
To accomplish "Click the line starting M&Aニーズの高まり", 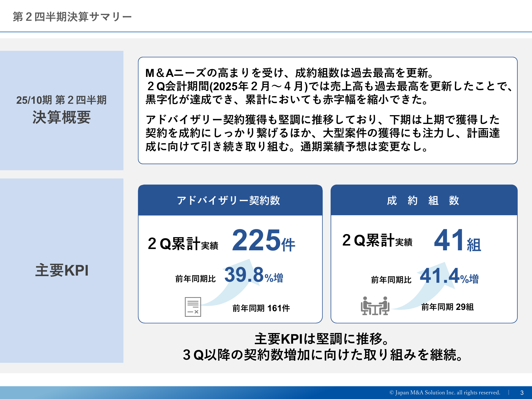I will (x=290, y=73).
